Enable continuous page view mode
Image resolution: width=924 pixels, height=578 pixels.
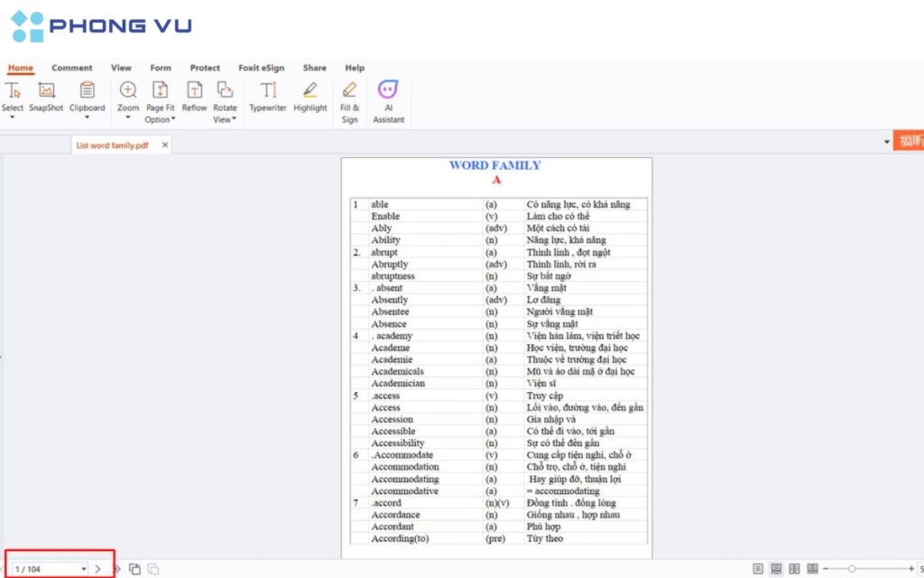tap(776, 569)
